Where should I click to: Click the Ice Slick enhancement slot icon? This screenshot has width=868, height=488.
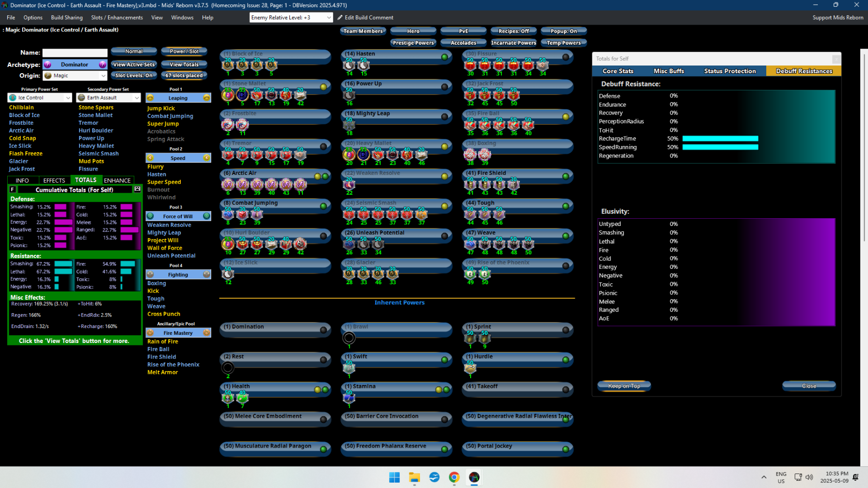[x=228, y=275]
